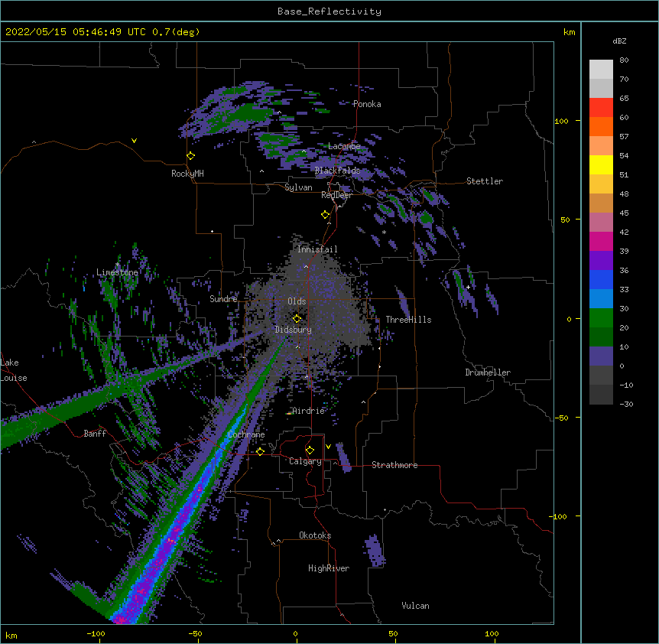Select the bright green 20-30 dBZ legend swatch
Screen dimensions: 659x644
601,318
